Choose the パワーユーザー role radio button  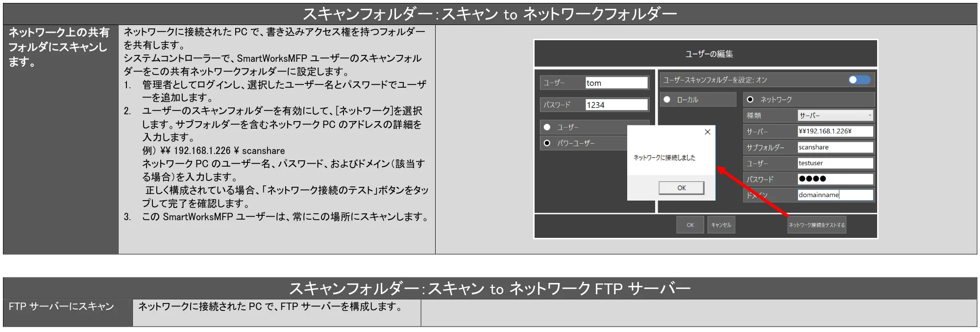(547, 143)
